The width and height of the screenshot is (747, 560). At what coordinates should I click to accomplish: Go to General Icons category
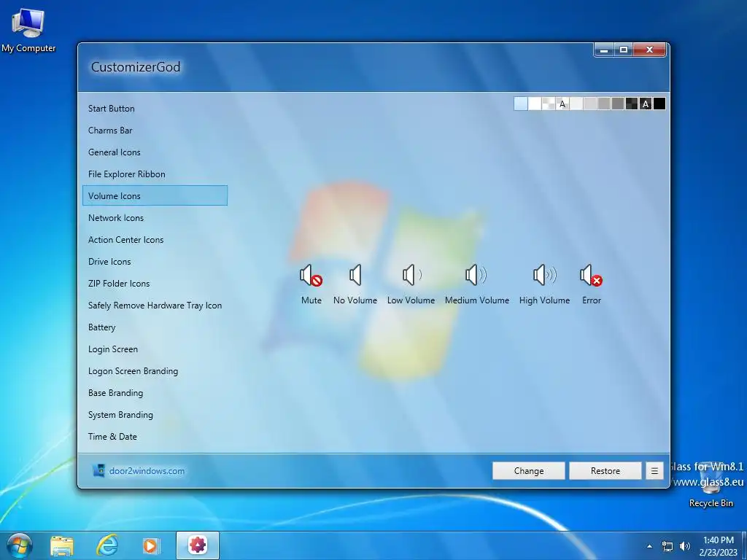coord(155,152)
